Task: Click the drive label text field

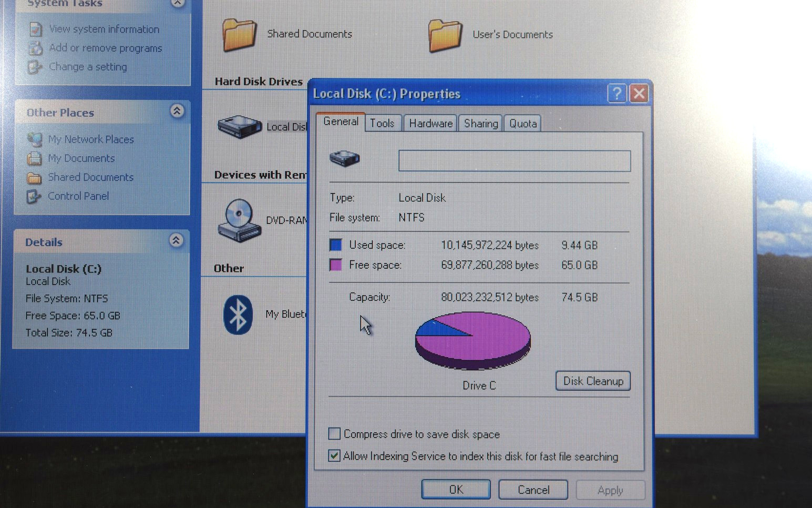Action: (x=515, y=161)
